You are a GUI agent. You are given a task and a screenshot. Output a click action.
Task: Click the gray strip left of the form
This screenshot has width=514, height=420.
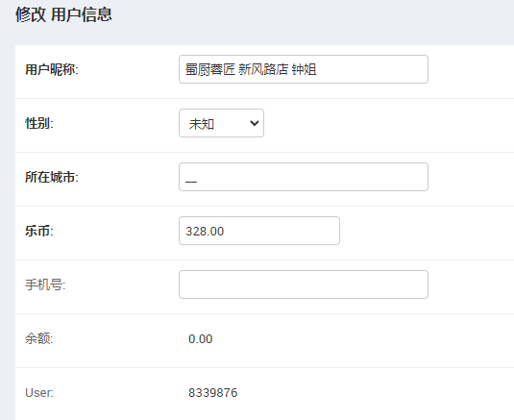pyautogui.click(x=8, y=230)
